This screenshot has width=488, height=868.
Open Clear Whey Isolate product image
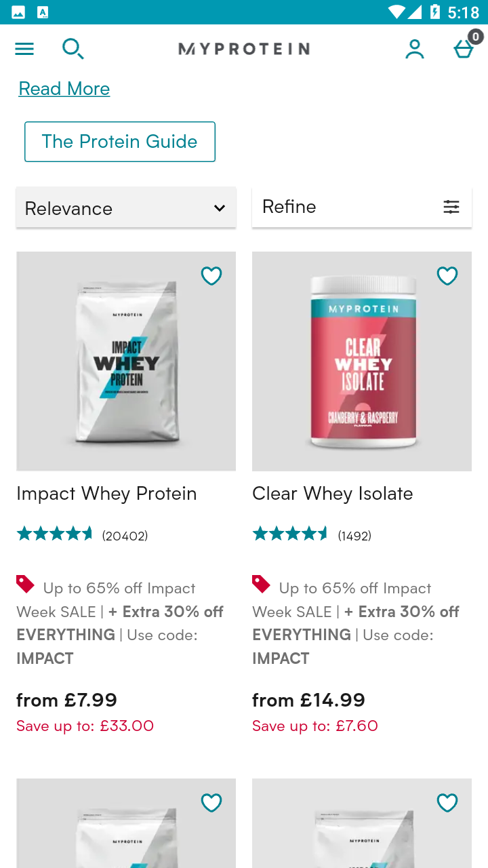click(x=362, y=361)
